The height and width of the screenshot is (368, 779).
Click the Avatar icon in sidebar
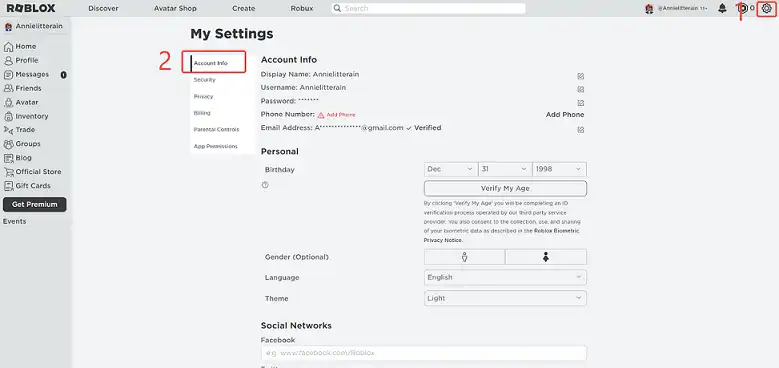(8, 102)
